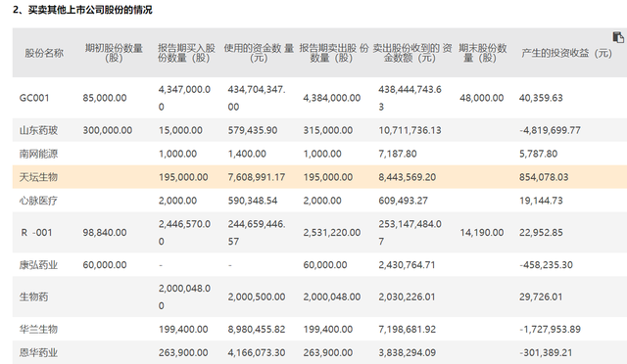Select the 山东药玻 stock name

tap(38, 130)
